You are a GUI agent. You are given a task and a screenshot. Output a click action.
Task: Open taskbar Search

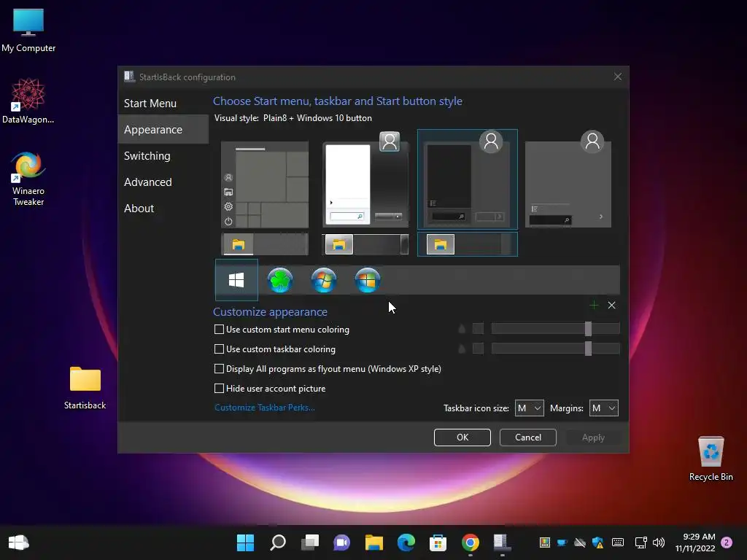click(x=278, y=542)
